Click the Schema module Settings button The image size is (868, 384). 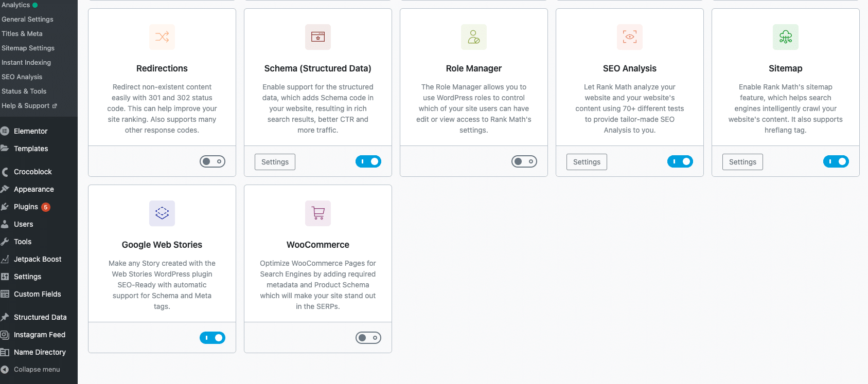point(275,161)
